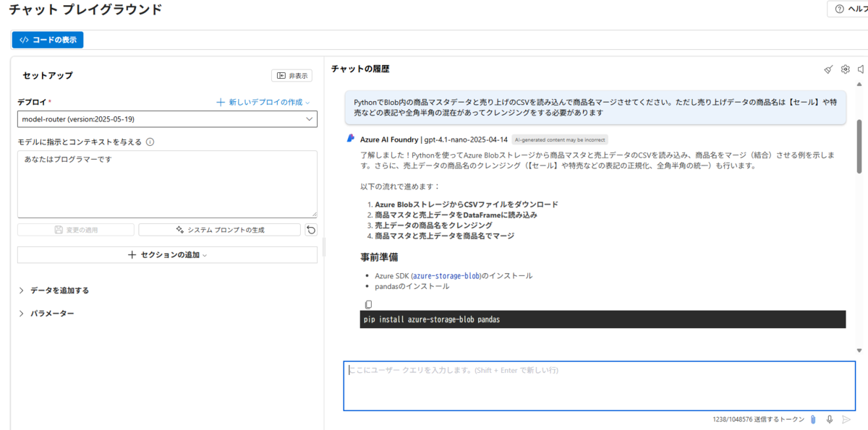Open the セクションの追加 dropdown
Screen dimensions: 868x430
(167, 255)
